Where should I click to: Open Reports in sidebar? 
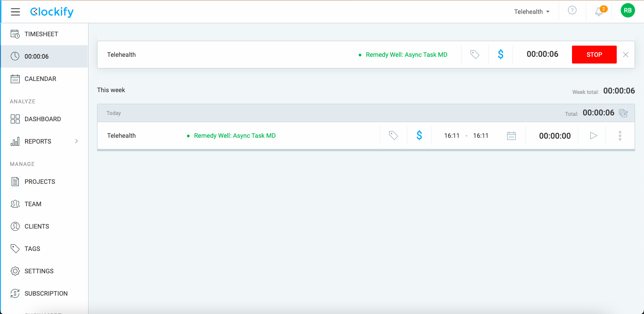tap(44, 141)
